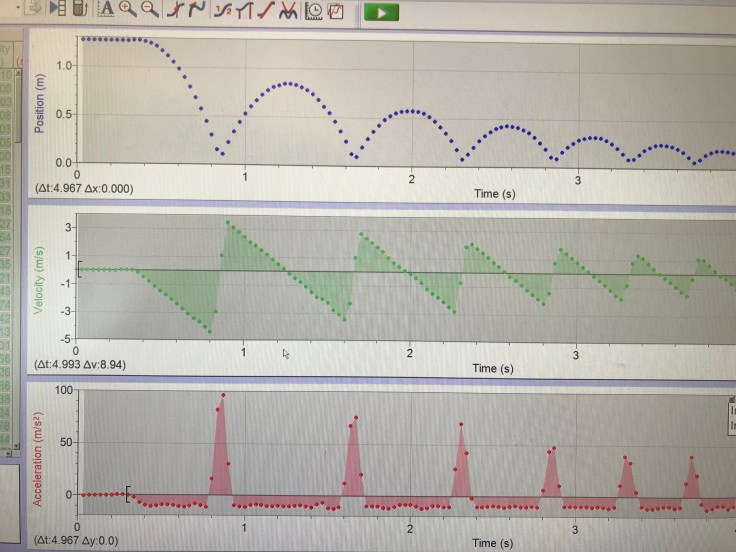
Task: Click the first acceleration peak on the graph
Action: point(222,395)
